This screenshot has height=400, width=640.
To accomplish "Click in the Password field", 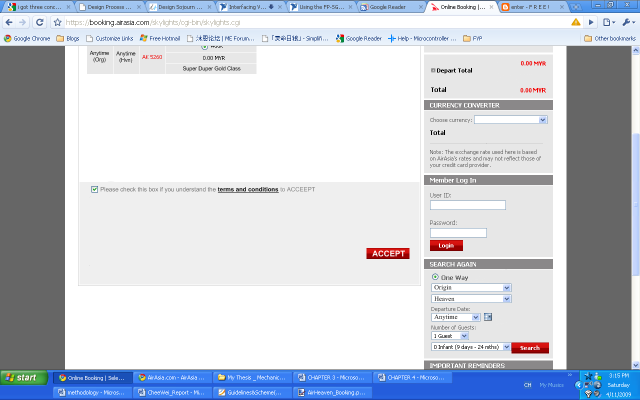I will [x=458, y=233].
